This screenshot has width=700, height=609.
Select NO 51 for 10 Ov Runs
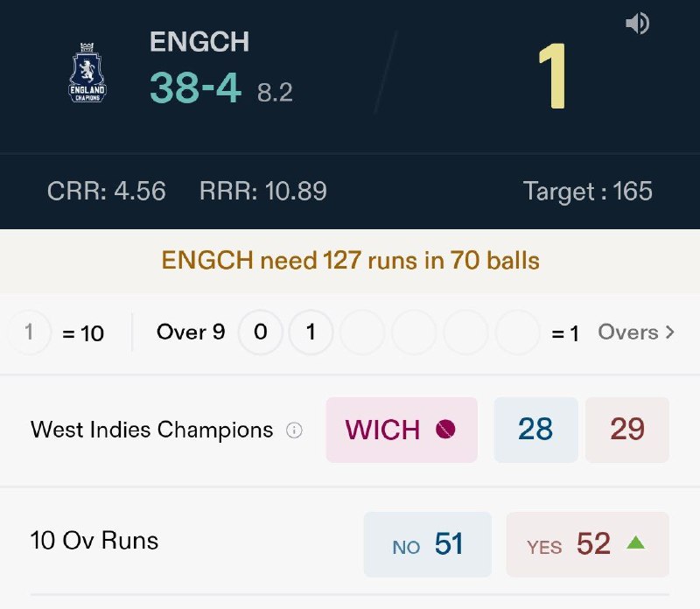click(428, 544)
